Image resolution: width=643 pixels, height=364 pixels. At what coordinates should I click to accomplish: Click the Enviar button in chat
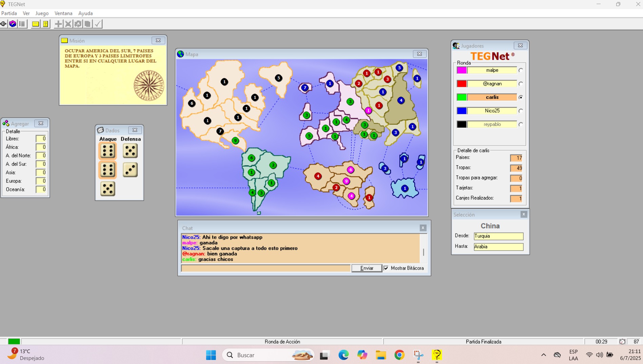click(x=367, y=268)
